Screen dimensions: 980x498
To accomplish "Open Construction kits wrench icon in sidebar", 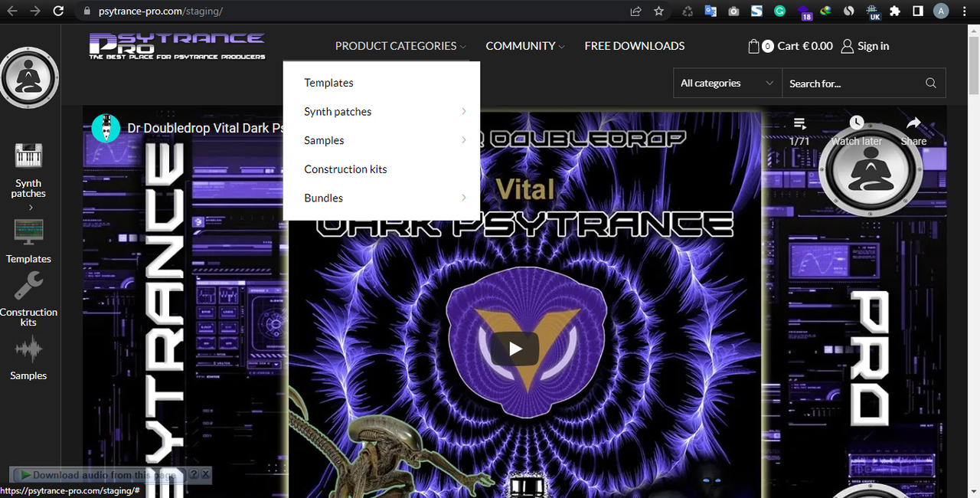I will [x=28, y=287].
